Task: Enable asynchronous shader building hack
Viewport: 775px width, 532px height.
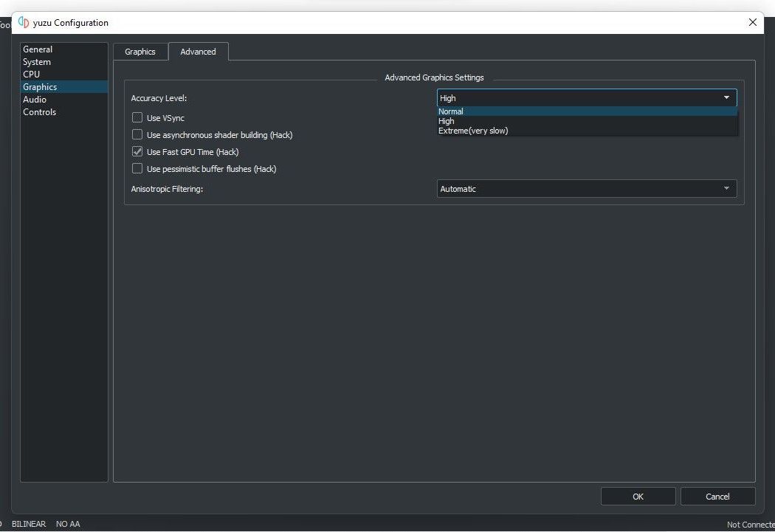Action: click(137, 134)
